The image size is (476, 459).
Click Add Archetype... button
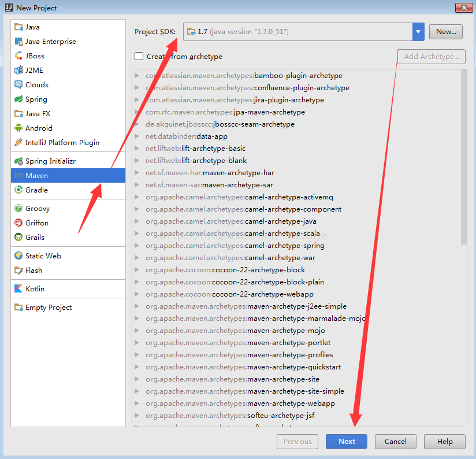pyautogui.click(x=432, y=57)
